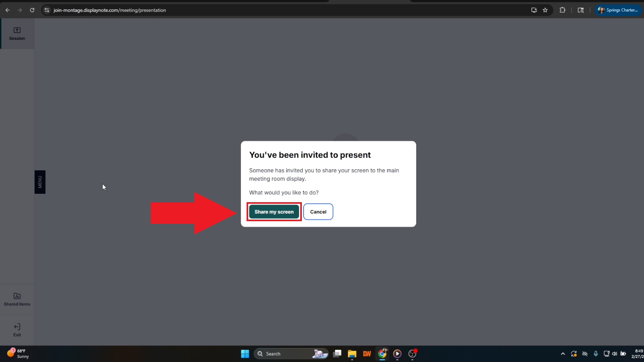Screen dimensions: 644x362
Task: Bookmark this page with the star
Action: [545, 10]
